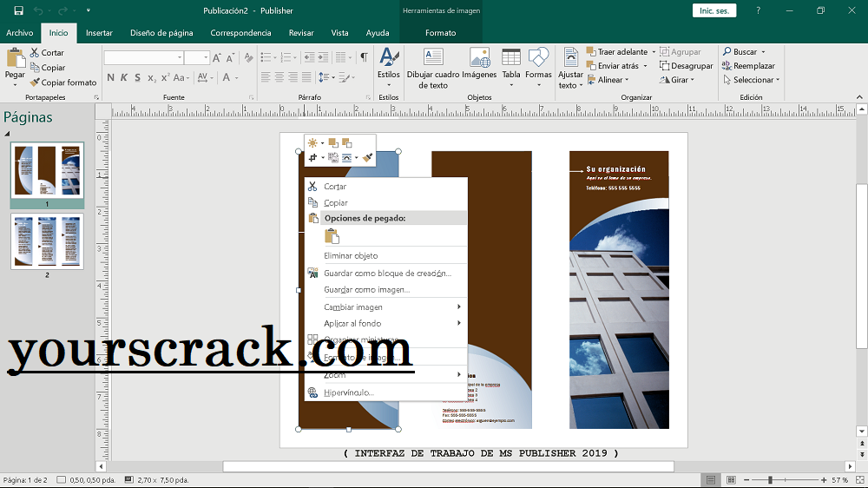Open the Tabla insert dropdown

511,67
